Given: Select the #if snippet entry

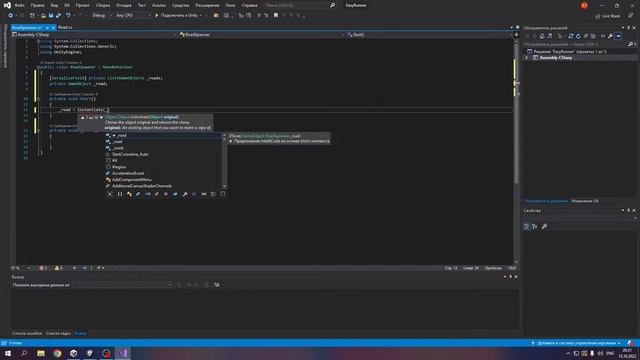Looking at the screenshot, I should (x=163, y=160).
